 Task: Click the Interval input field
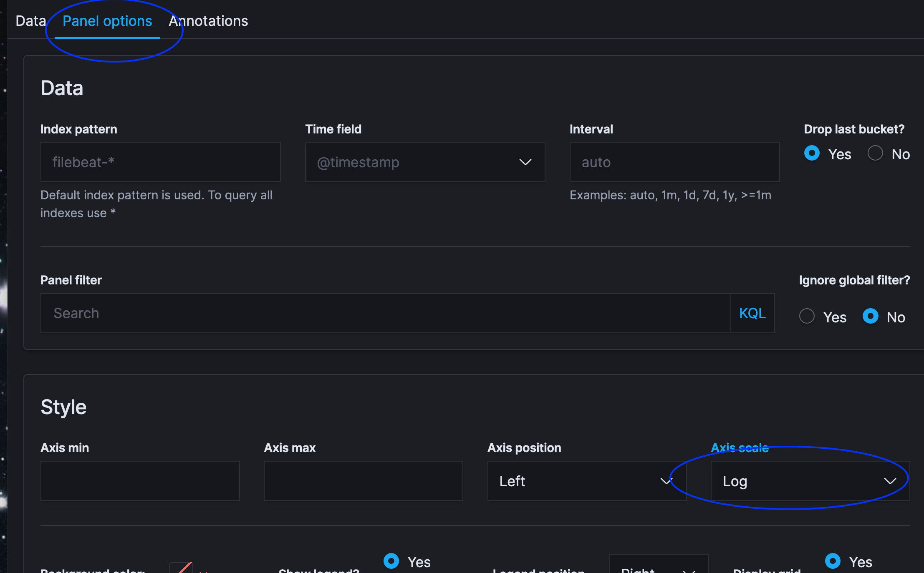[674, 162]
